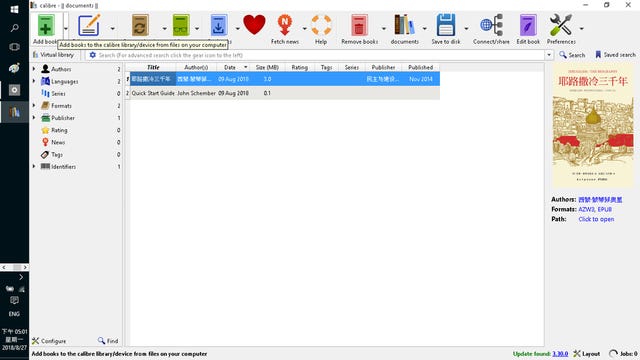
Task: Click the Remove books icon
Action: pyautogui.click(x=359, y=25)
